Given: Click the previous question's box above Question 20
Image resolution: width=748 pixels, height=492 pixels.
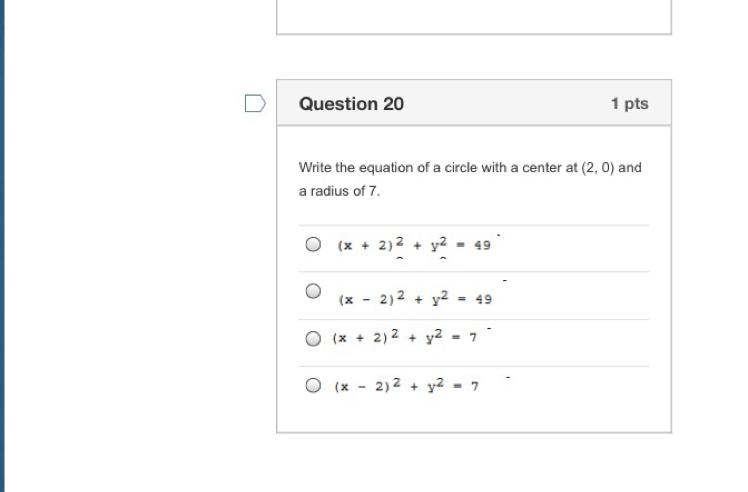Looking at the screenshot, I should (473, 16).
